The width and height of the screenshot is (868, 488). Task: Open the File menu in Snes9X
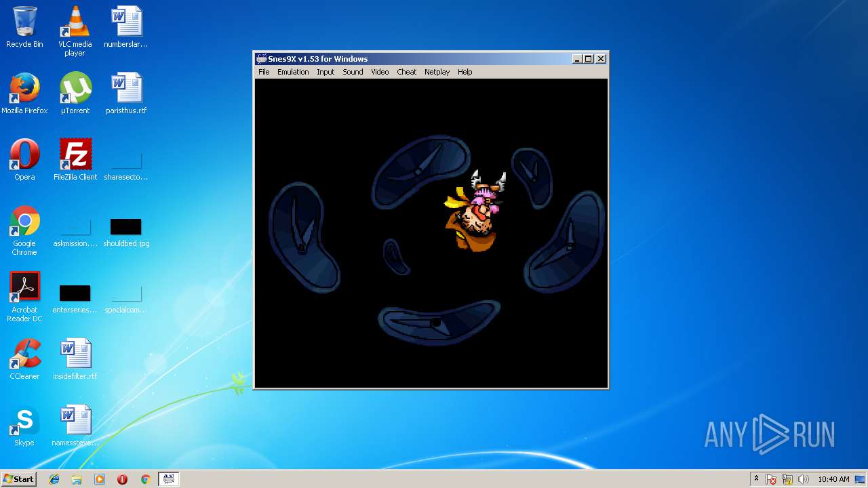click(264, 72)
